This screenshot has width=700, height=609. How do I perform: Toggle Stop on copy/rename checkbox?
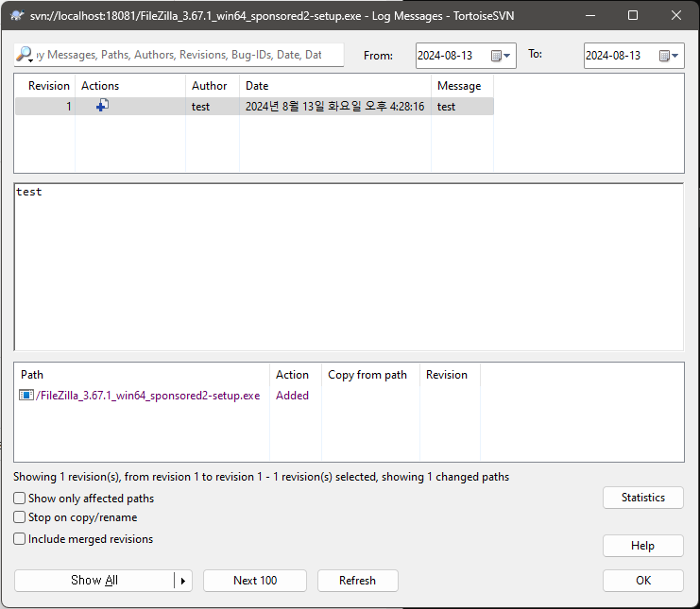tap(19, 517)
